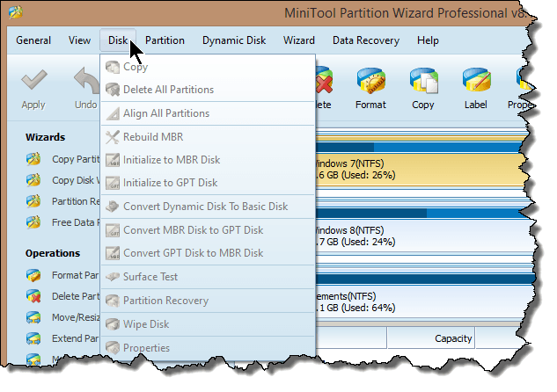Click the Copy Partition wizard icon
The width and height of the screenshot is (557, 392).
pyautogui.click(x=33, y=159)
